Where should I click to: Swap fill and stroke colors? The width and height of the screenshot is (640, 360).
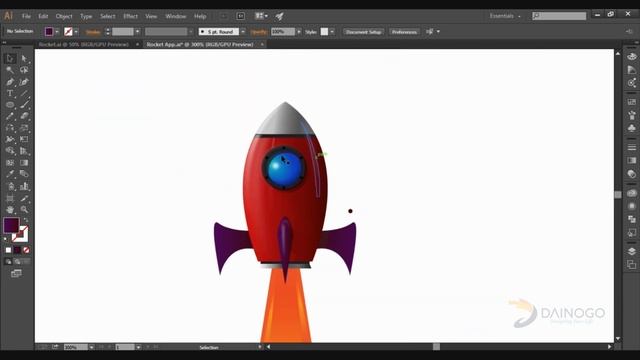tap(26, 220)
